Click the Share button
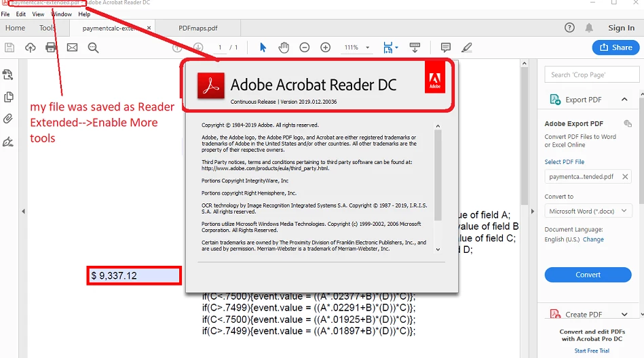This screenshot has height=358, width=644. tap(615, 47)
